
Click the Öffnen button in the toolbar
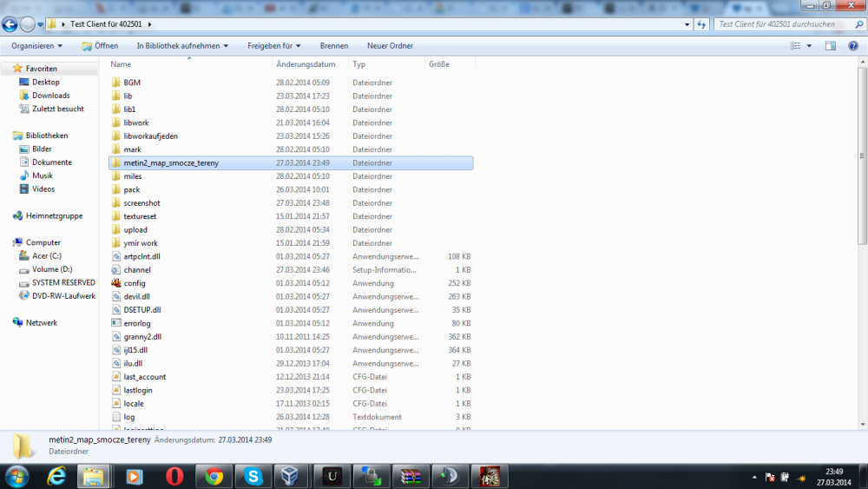point(100,46)
